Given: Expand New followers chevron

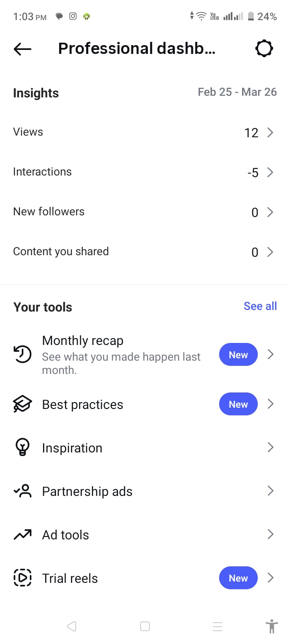Looking at the screenshot, I should point(270,212).
